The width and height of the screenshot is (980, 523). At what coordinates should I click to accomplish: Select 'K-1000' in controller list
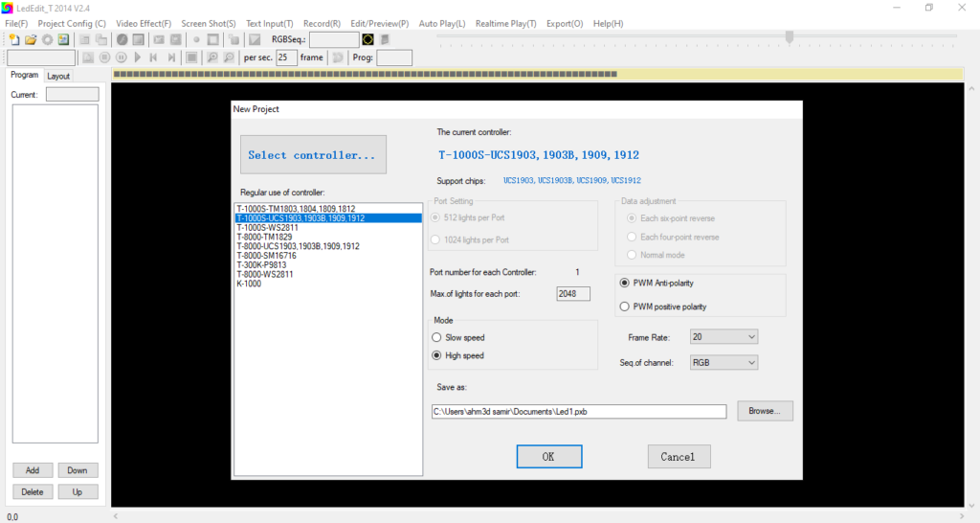coord(328,284)
